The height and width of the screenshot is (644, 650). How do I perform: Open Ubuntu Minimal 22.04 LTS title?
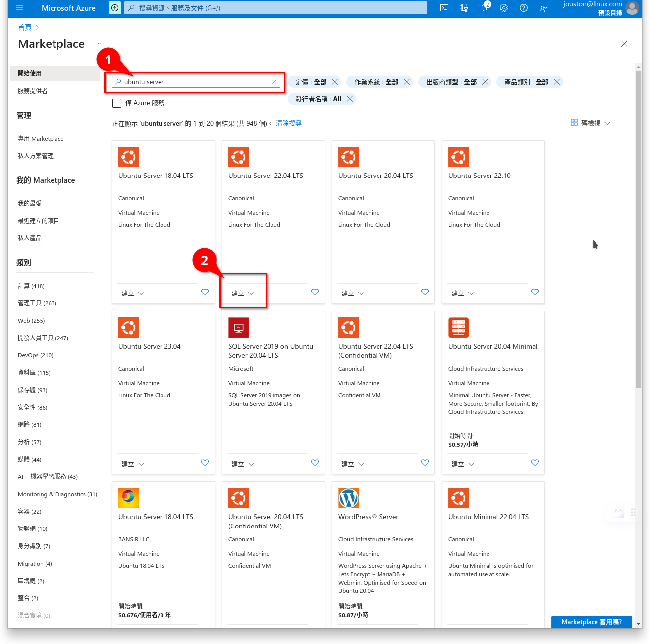point(488,517)
